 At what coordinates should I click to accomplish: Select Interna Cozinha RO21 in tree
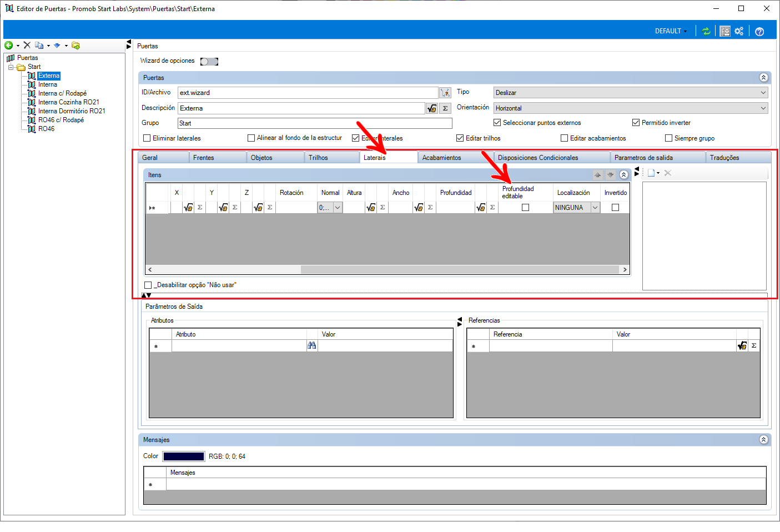(x=68, y=102)
